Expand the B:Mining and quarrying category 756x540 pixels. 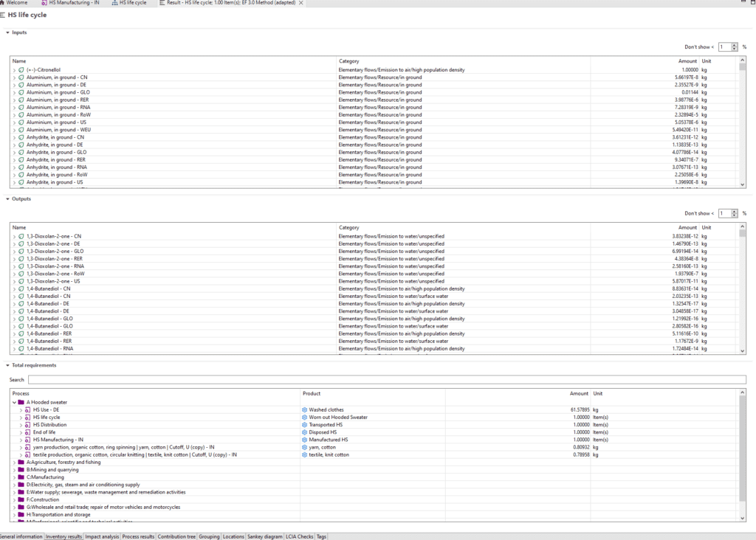[14, 470]
